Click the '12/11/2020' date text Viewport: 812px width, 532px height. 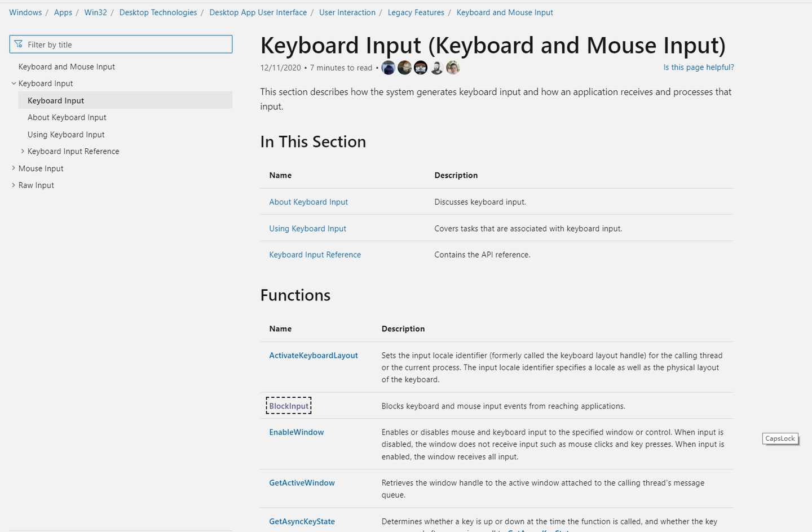[x=281, y=68]
